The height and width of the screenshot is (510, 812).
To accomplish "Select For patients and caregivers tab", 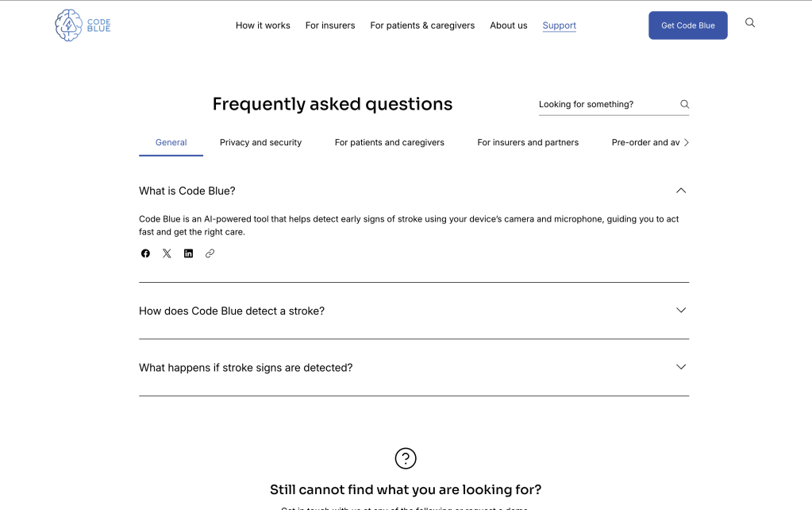I will 389,143.
